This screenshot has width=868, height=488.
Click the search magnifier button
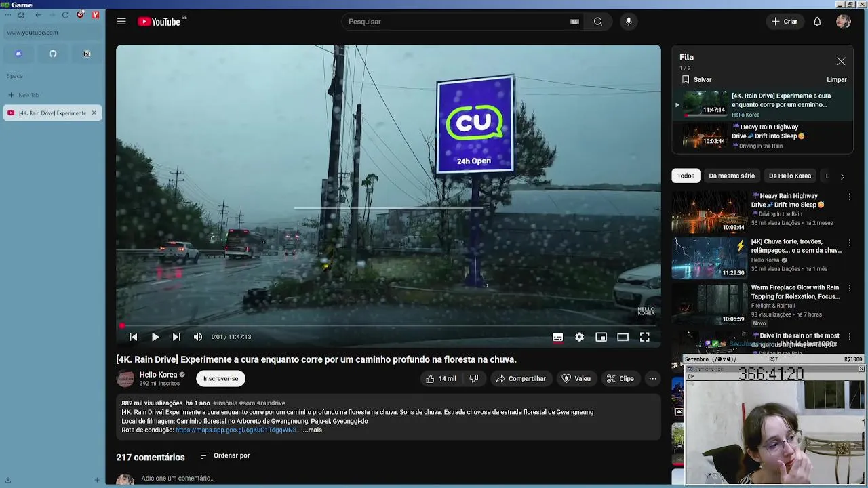(x=598, y=22)
